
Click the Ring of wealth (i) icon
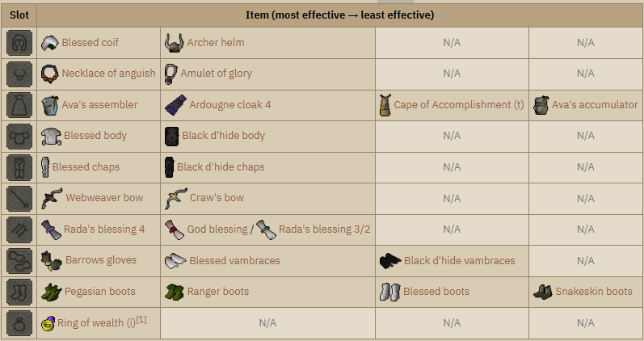tap(48, 323)
